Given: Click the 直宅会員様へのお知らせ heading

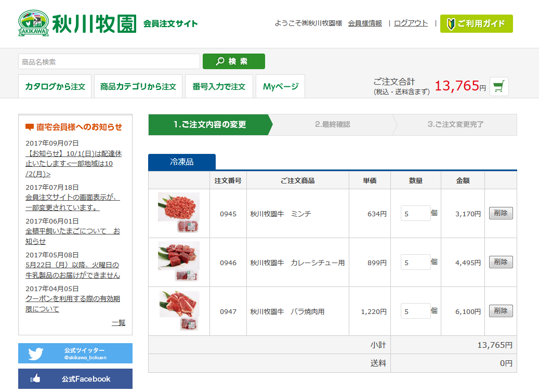Looking at the screenshot, I should [74, 127].
